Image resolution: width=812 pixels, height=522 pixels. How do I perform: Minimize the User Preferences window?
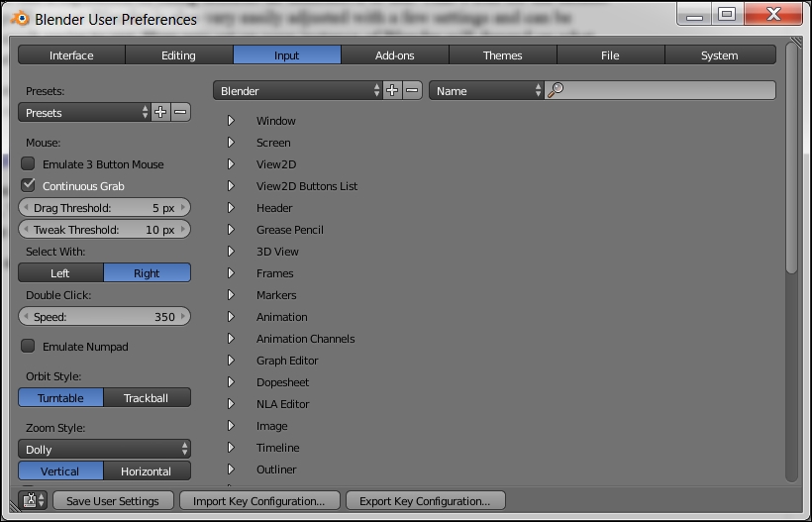(694, 14)
